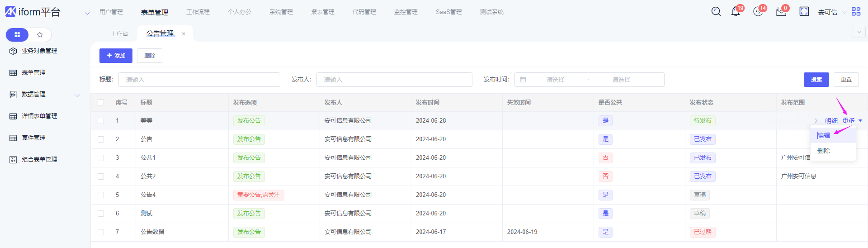This screenshot has height=248, width=868.
Task: Click the 标题 input field
Action: 199,80
